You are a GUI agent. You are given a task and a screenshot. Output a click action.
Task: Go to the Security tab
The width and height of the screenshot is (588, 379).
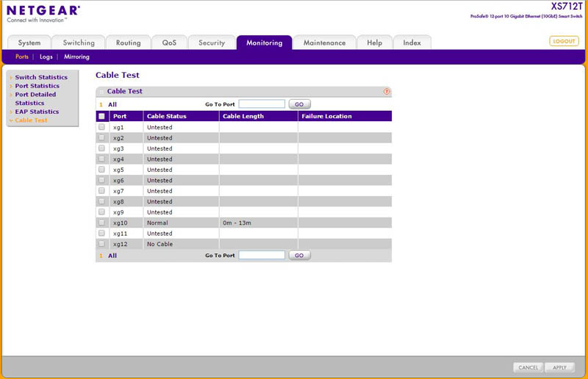(212, 43)
